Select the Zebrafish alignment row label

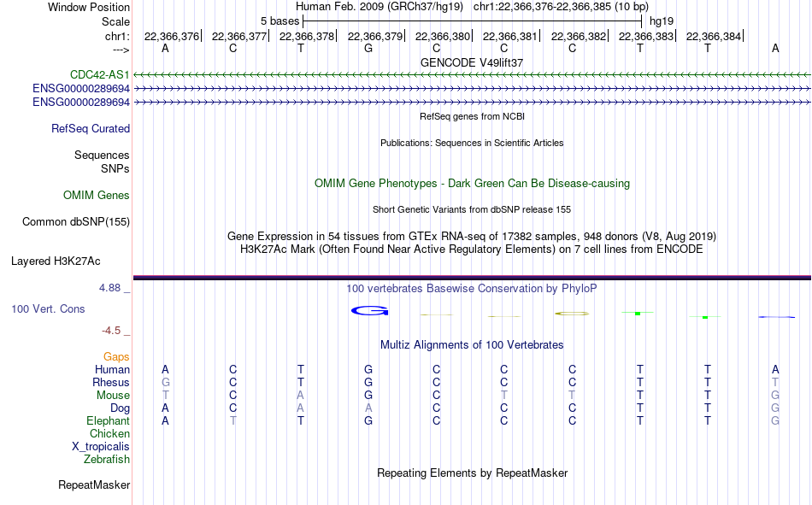click(107, 460)
